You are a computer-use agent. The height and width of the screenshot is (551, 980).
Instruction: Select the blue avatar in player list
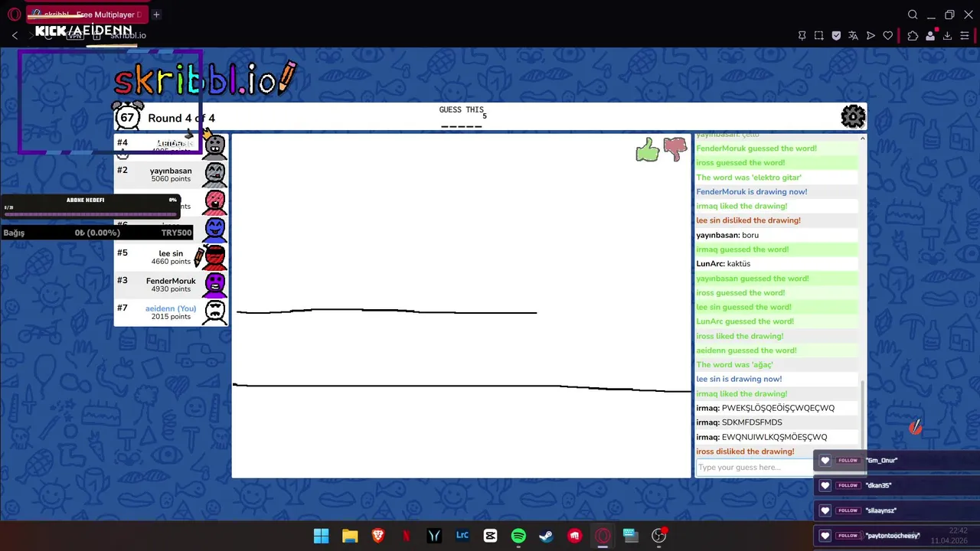click(x=215, y=230)
